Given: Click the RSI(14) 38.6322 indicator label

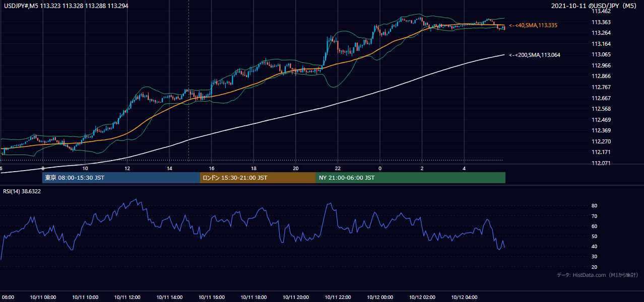Looking at the screenshot, I should [22, 192].
